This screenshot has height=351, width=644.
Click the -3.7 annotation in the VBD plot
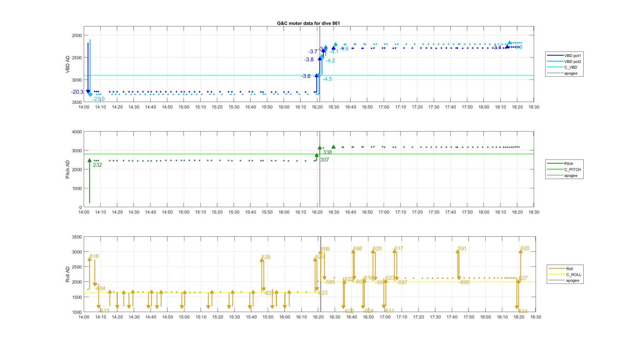coord(313,51)
